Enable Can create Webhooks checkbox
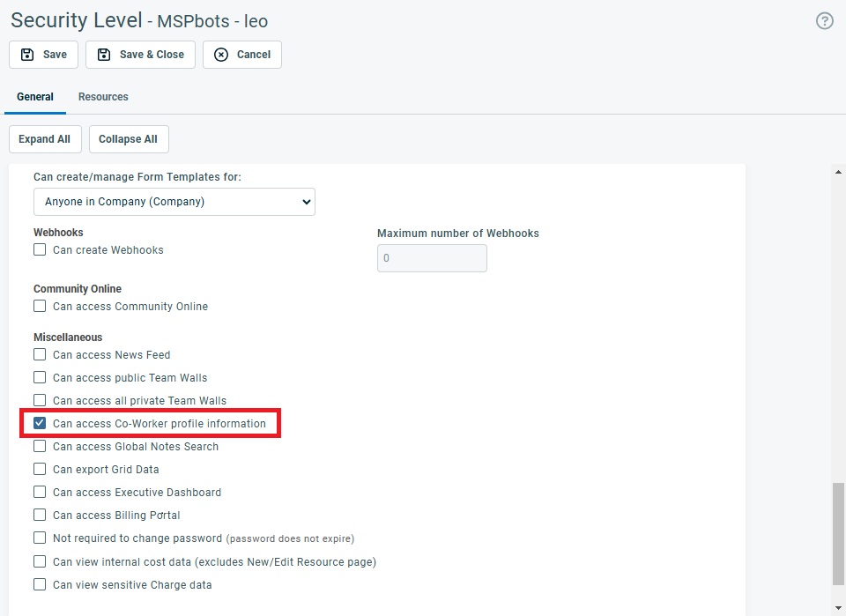 coord(40,249)
